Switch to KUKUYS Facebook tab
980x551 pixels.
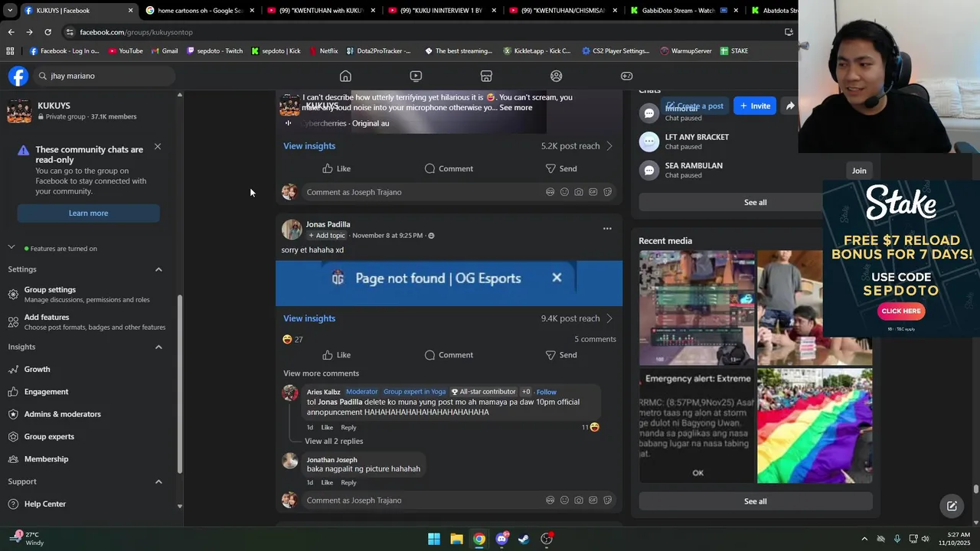[77, 11]
